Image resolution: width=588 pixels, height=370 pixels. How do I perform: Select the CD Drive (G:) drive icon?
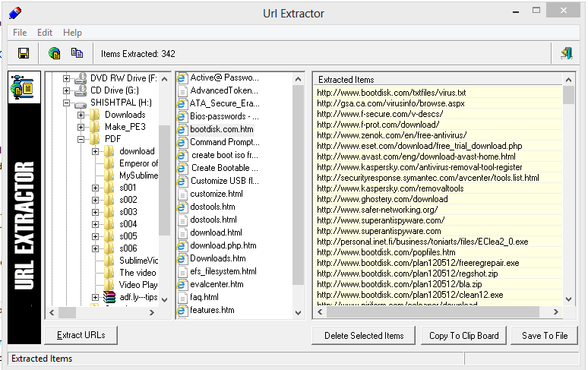coord(81,90)
